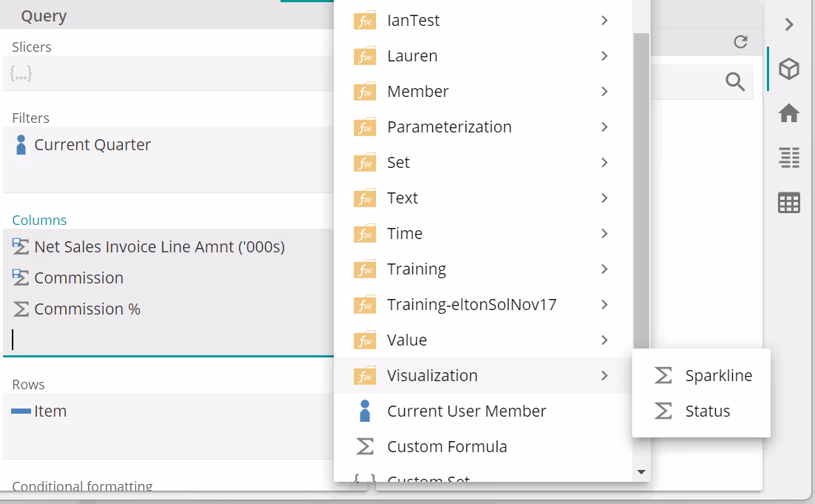
Task: Open the home icon in sidebar
Action: pos(789,113)
